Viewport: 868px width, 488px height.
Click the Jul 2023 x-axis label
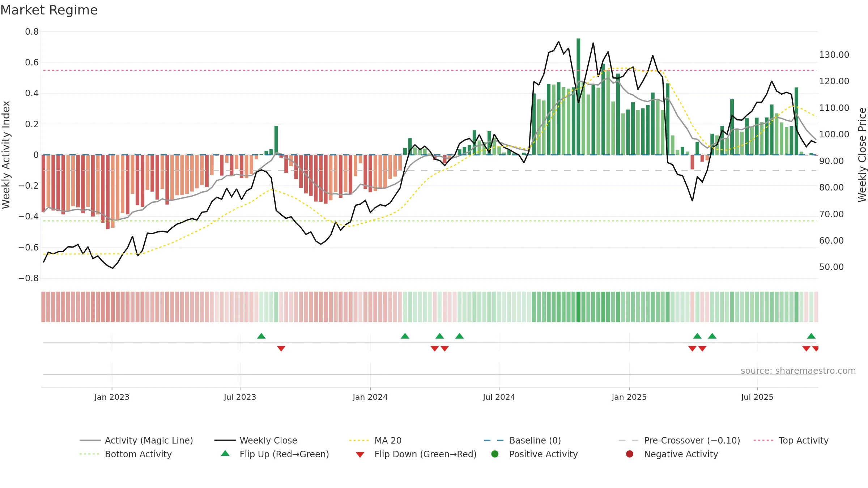coord(240,397)
